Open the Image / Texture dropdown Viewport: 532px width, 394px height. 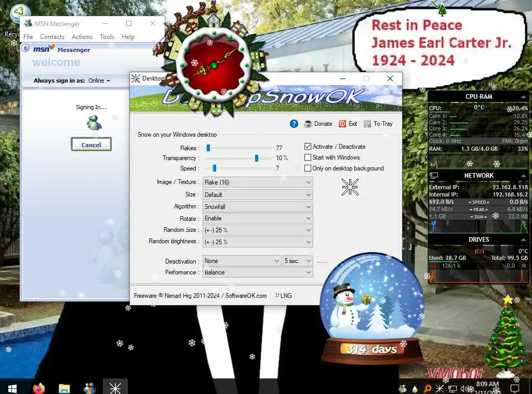click(258, 182)
